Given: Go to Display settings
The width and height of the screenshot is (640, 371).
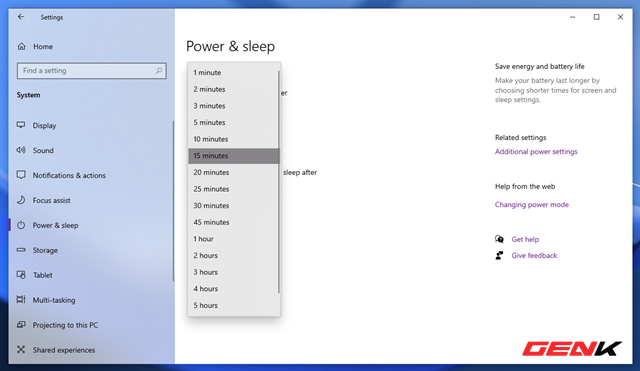Looking at the screenshot, I should pyautogui.click(x=44, y=125).
